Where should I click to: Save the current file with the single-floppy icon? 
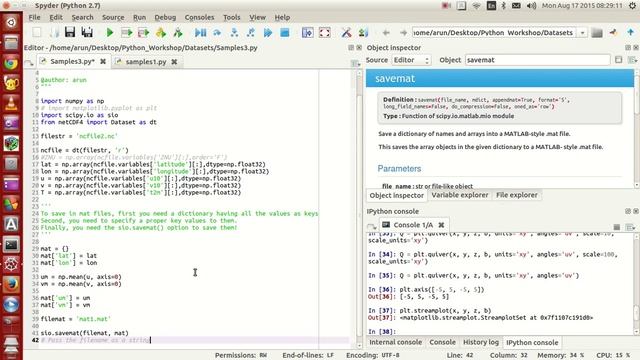pyautogui.click(x=70, y=33)
